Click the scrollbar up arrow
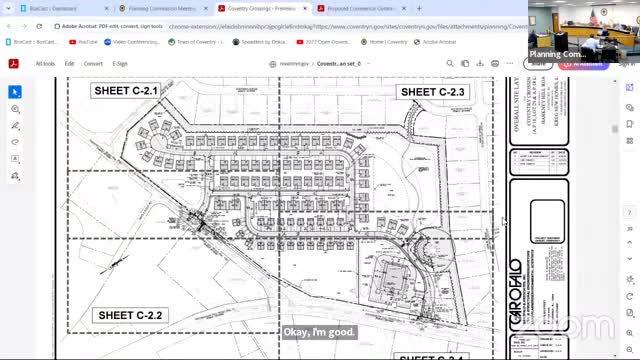Viewport: 640px width, 360px height. pyautogui.click(x=615, y=81)
